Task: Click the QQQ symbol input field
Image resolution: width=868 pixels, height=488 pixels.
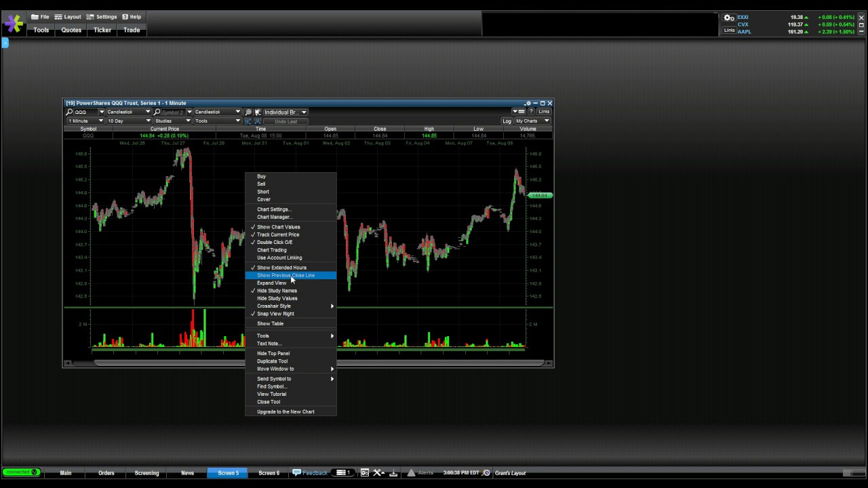Action: pos(85,112)
